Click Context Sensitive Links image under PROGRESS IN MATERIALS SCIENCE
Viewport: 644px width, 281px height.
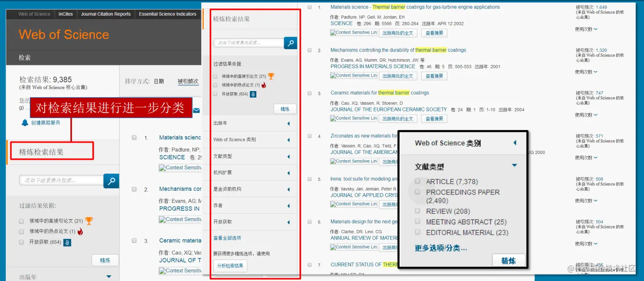(354, 75)
